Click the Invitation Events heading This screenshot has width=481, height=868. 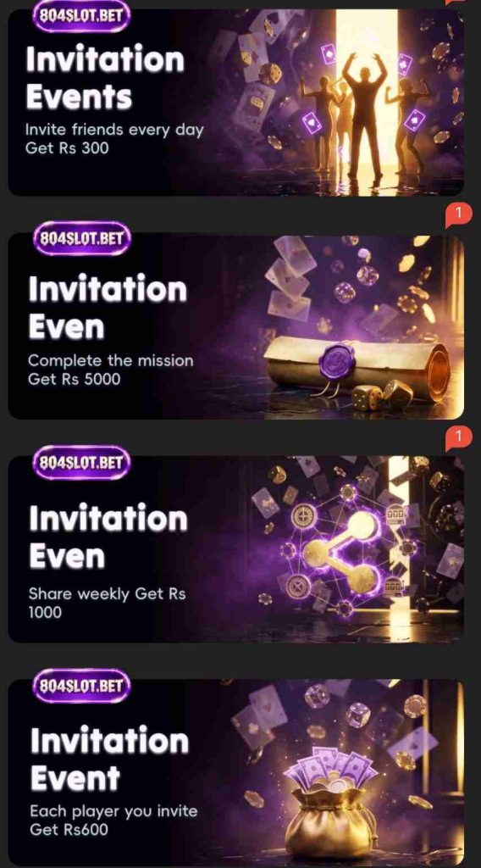pos(105,77)
